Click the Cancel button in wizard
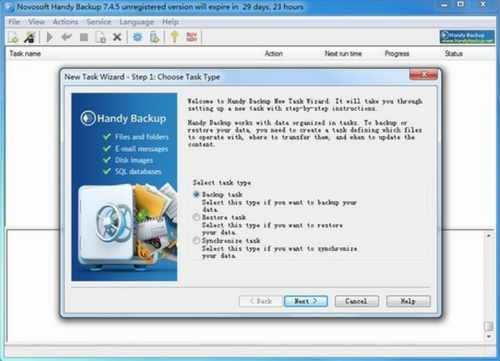 pyautogui.click(x=357, y=301)
